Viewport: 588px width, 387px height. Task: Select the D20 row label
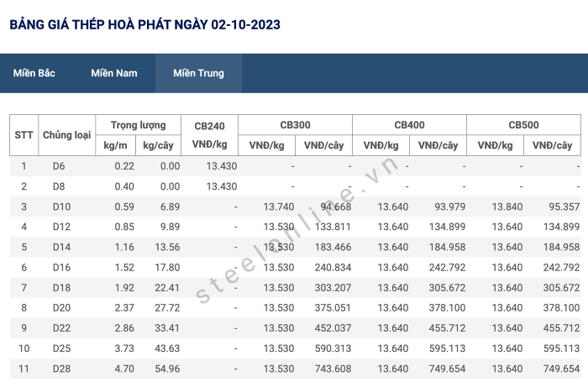click(61, 308)
